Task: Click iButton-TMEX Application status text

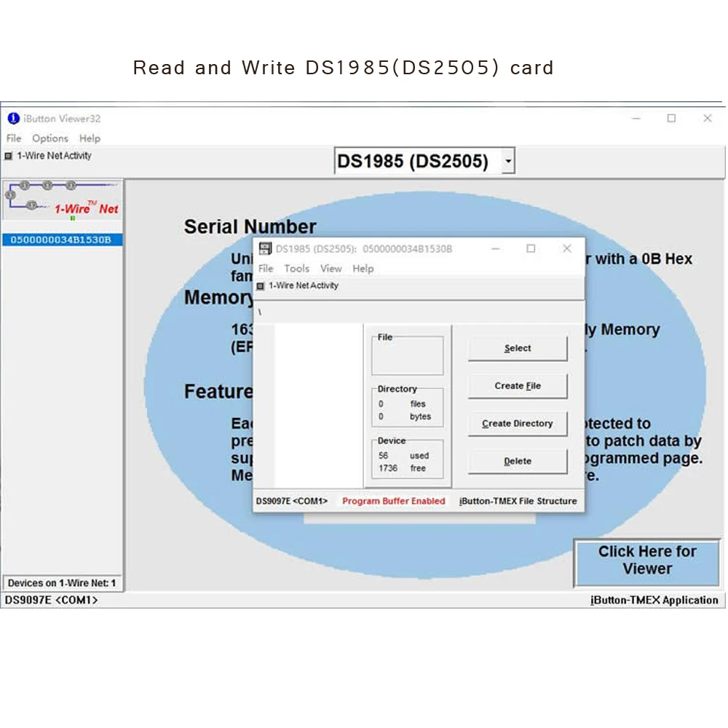Action: [x=654, y=601]
